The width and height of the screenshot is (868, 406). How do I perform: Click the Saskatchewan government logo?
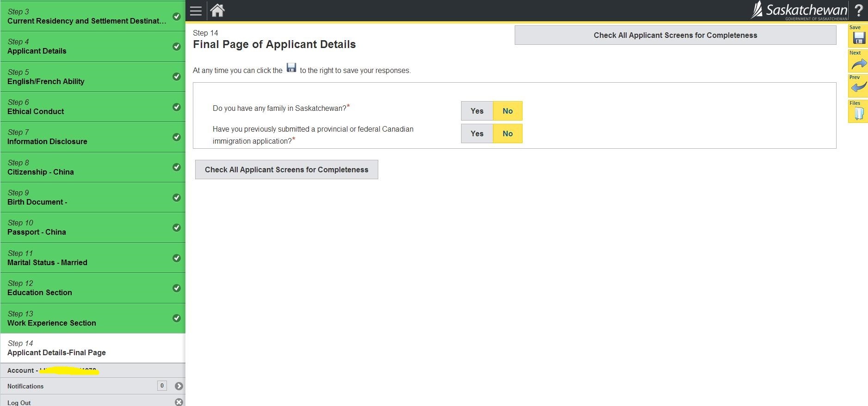click(x=800, y=11)
